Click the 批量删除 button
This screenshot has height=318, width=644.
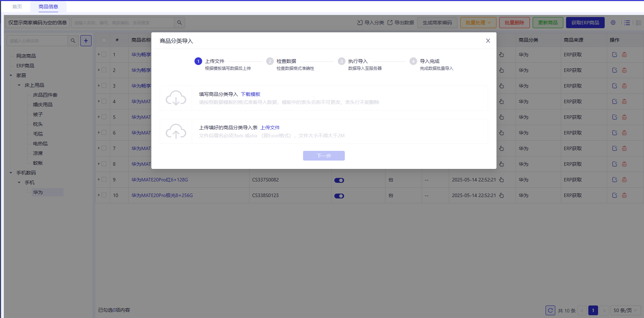tap(514, 23)
